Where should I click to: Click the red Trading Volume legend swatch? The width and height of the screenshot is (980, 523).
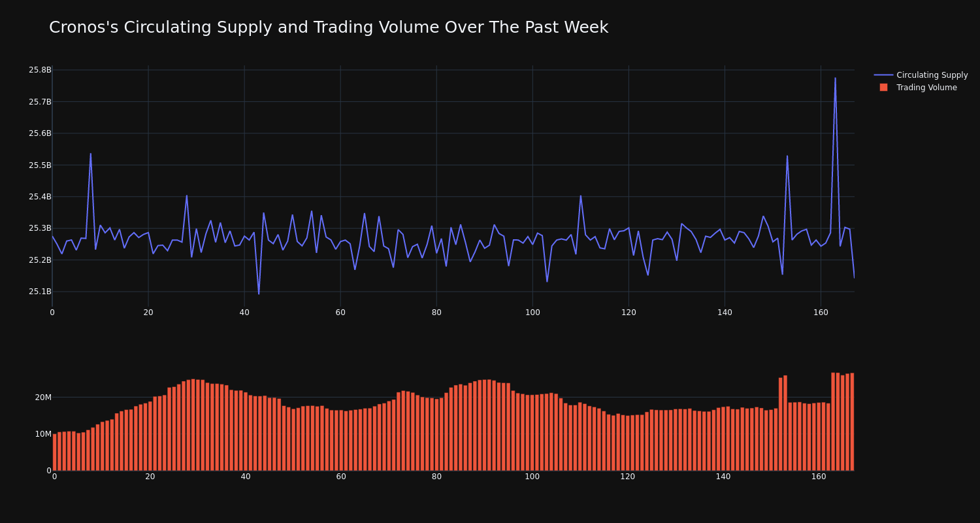[x=883, y=88]
